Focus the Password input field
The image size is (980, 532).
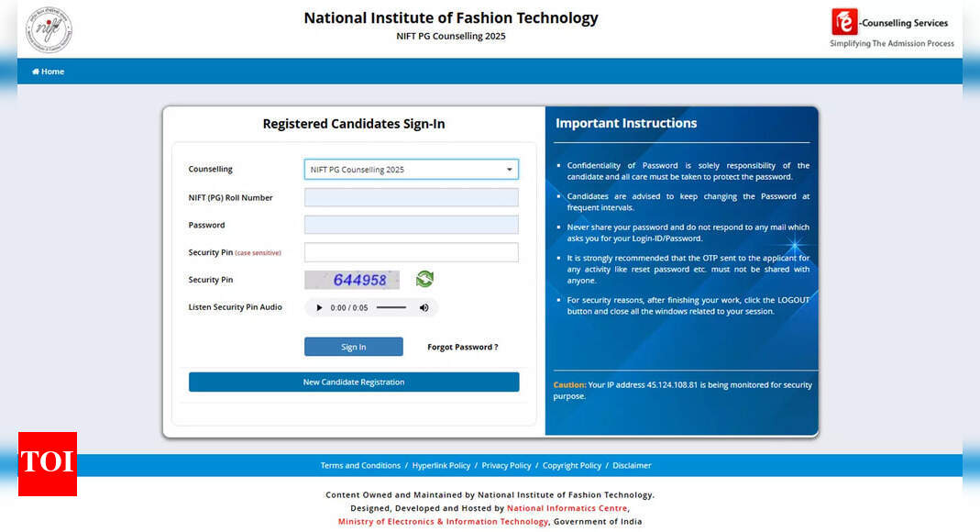(411, 225)
